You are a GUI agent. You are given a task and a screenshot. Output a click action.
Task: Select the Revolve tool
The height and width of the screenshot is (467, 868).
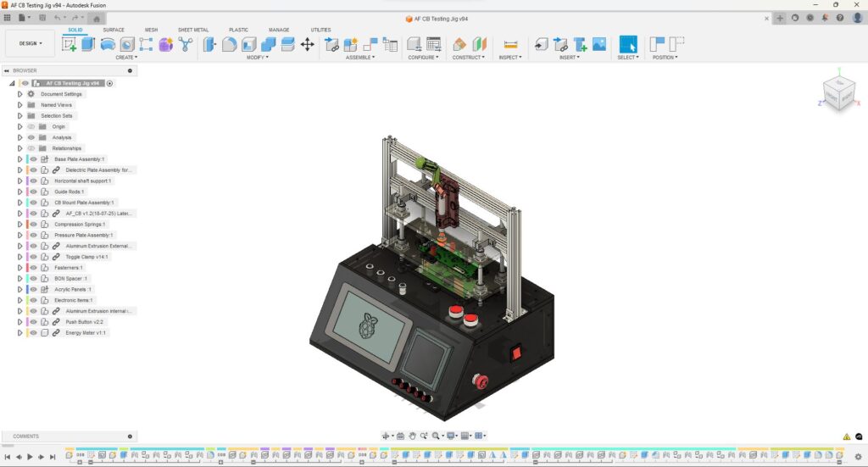[108, 44]
